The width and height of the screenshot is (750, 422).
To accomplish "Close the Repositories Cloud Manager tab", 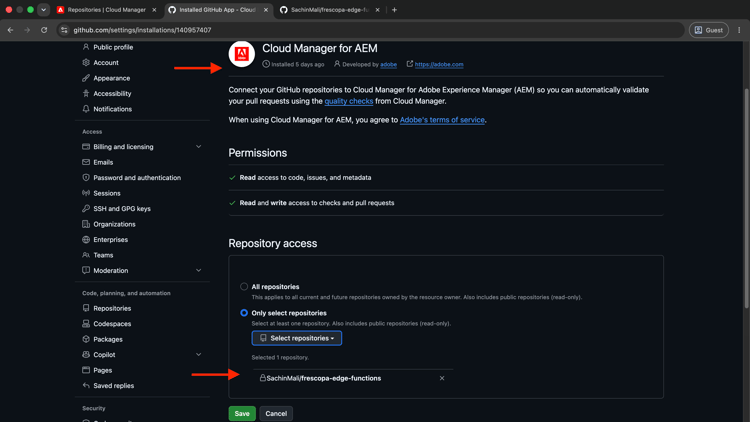I will click(154, 10).
